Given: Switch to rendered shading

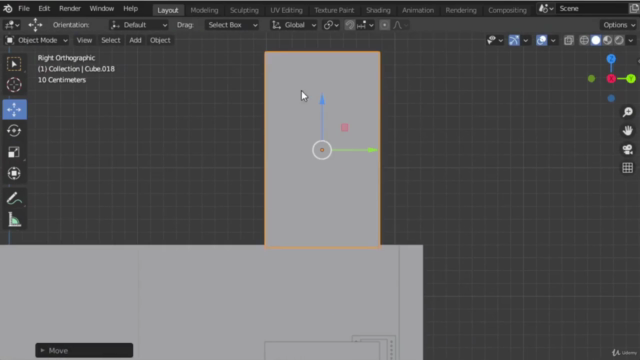Looking at the screenshot, I should coord(619,40).
